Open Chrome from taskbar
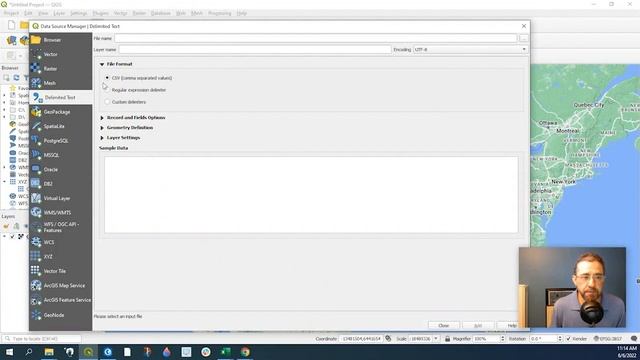 245,352
